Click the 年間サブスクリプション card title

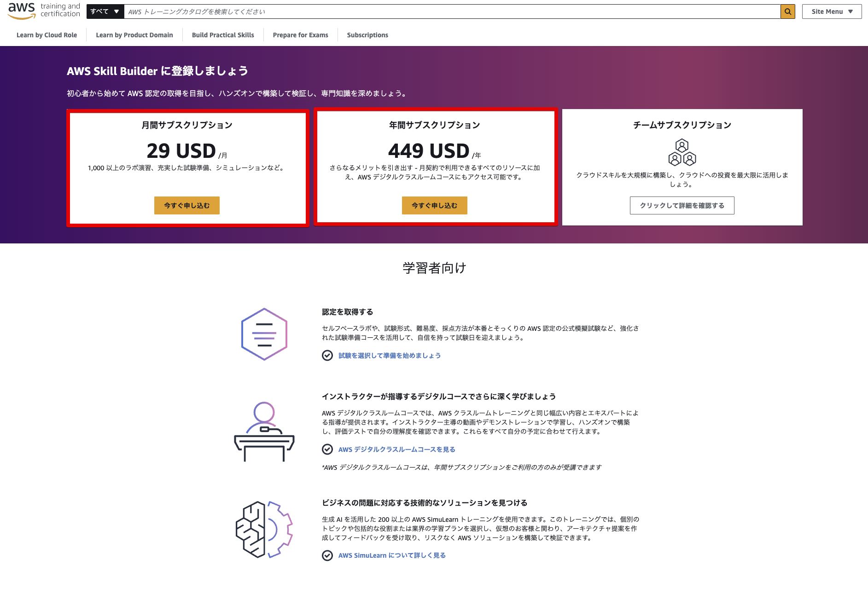pyautogui.click(x=435, y=125)
